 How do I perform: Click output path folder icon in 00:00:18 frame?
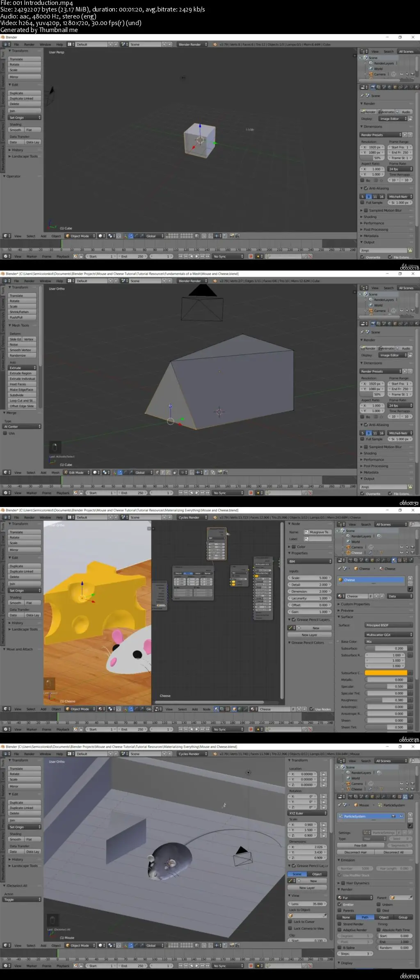[x=410, y=250]
